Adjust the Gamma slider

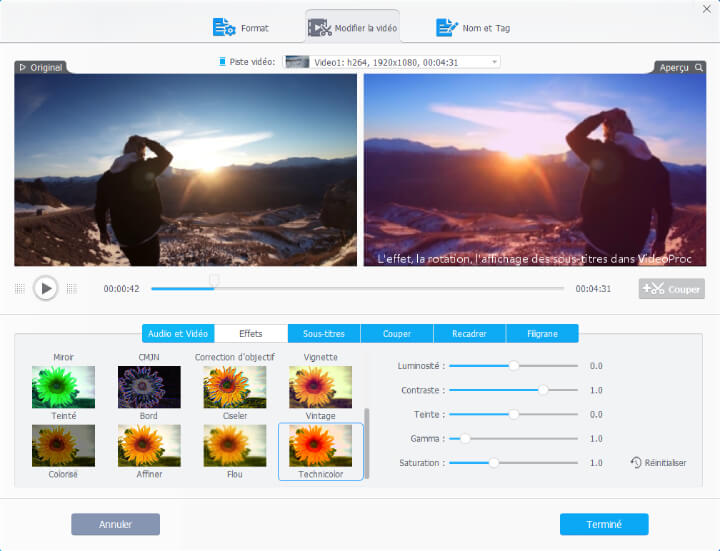[513, 439]
